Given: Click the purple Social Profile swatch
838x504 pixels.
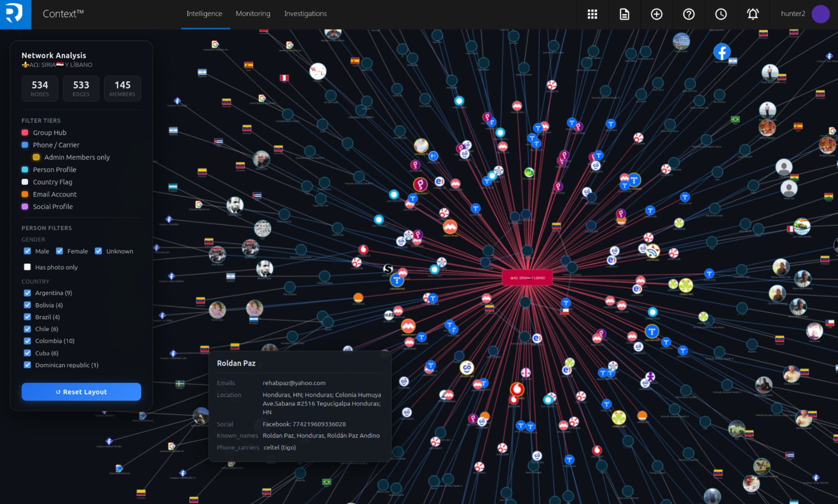Looking at the screenshot, I should pyautogui.click(x=25, y=207).
